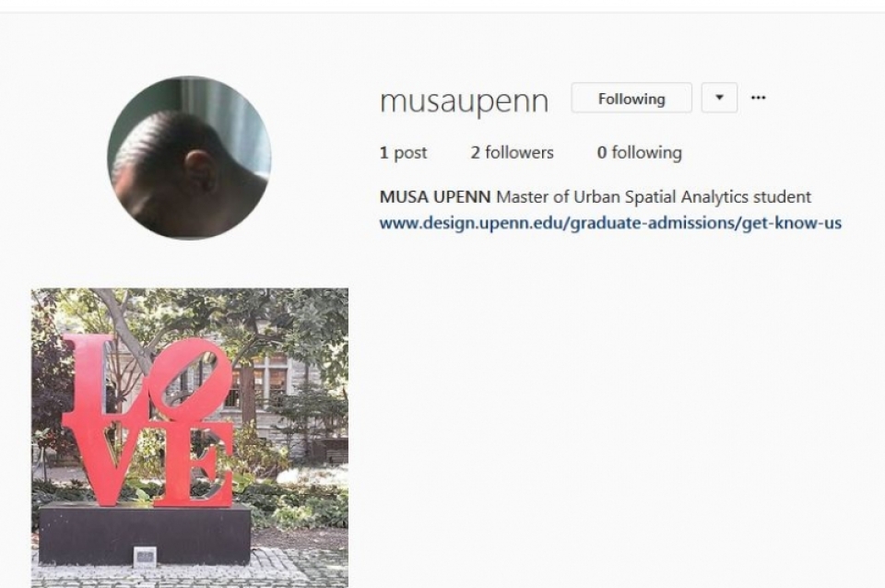Click the red LOVE statue thumbnail
885x588 pixels.
[190, 438]
